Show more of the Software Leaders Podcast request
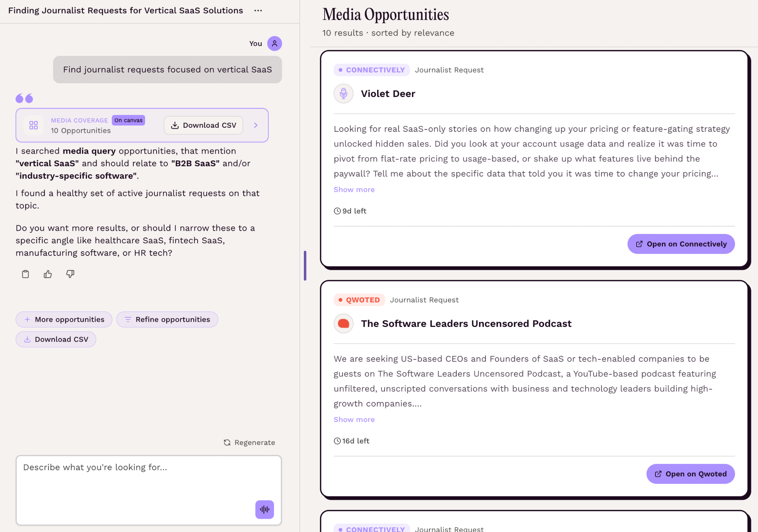Viewport: 758px width, 532px height. click(354, 419)
